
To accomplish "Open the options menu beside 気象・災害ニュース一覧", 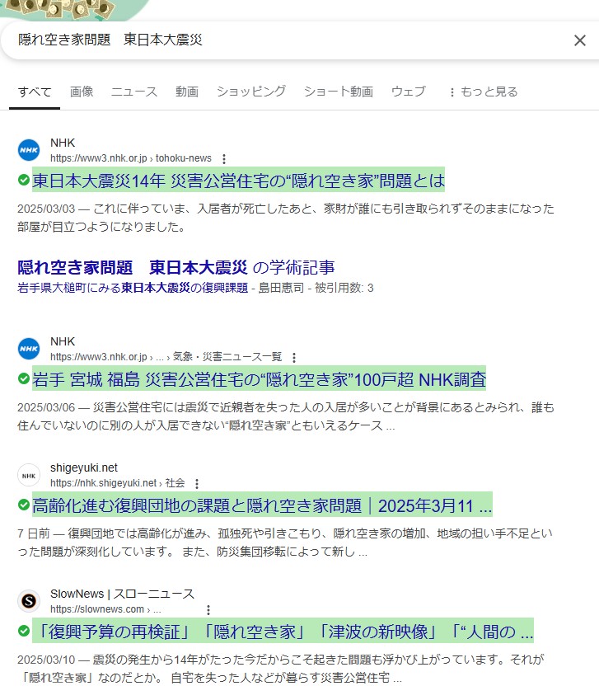I will pyautogui.click(x=293, y=357).
